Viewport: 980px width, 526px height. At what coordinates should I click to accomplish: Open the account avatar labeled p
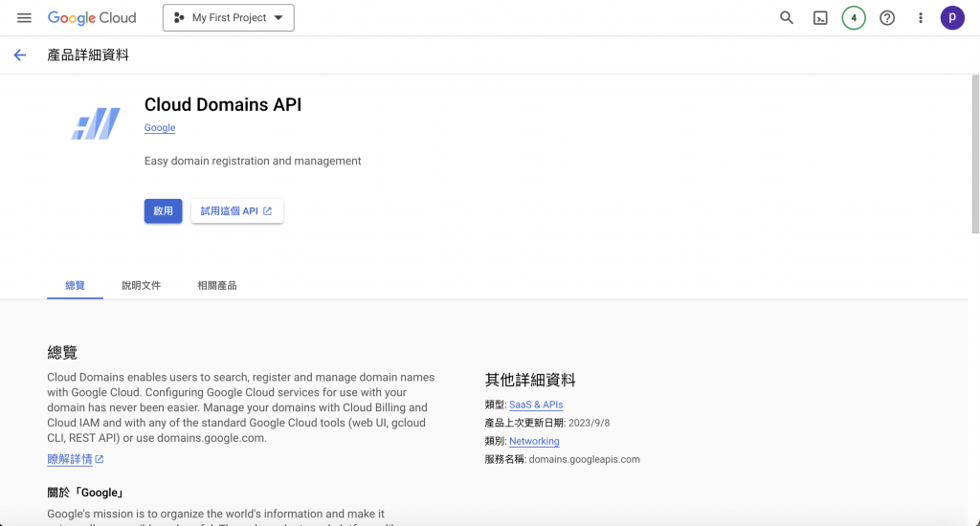[x=952, y=17]
